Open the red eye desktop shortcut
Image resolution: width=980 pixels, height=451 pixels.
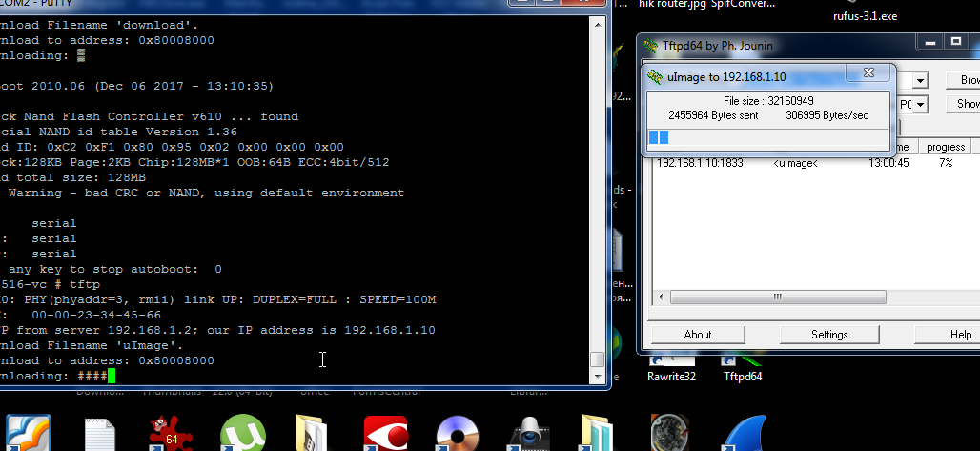click(385, 434)
